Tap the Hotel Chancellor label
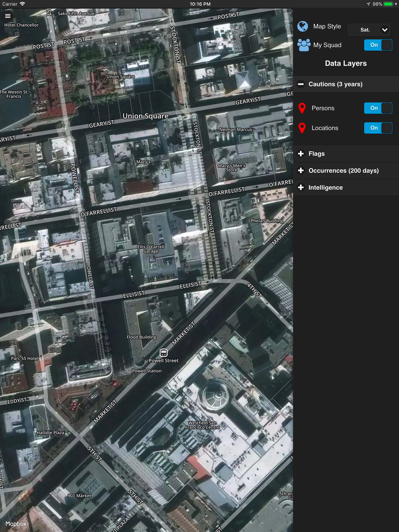This screenshot has width=399, height=532. pyautogui.click(x=21, y=25)
